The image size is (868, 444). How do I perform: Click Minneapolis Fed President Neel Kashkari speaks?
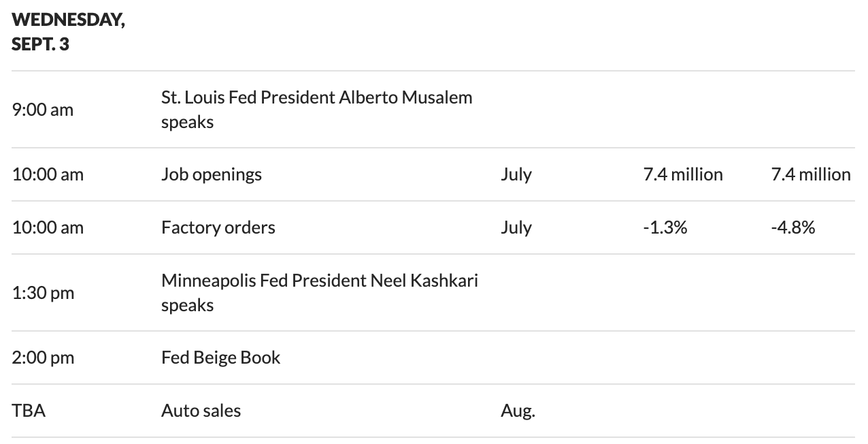319,292
